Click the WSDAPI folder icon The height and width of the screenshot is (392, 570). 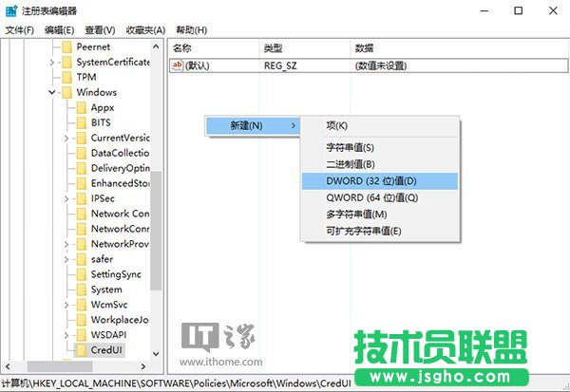coord(82,335)
